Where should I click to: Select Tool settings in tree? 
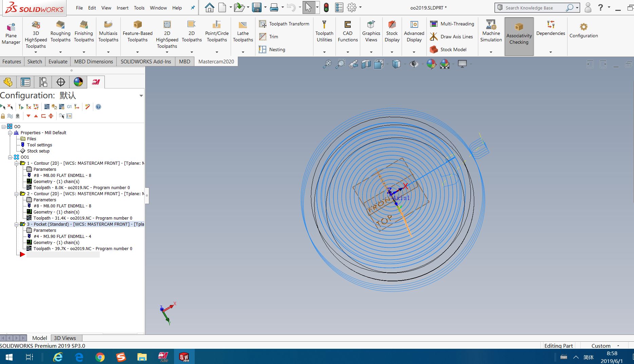point(39,145)
